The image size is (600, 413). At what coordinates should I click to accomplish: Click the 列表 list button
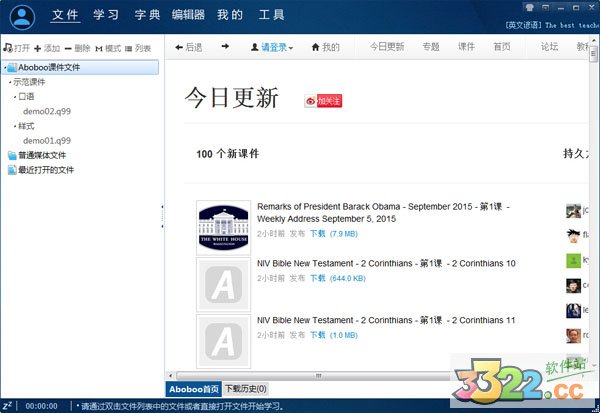(x=138, y=48)
